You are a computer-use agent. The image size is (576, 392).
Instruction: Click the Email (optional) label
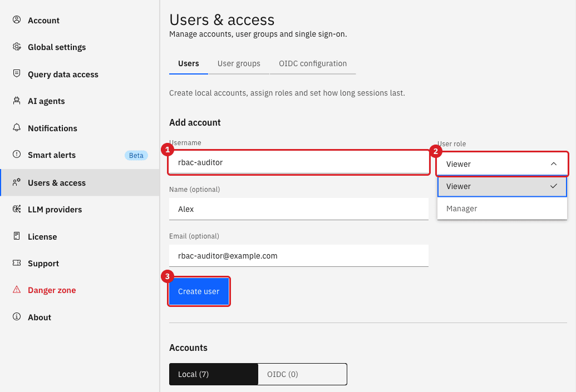(194, 236)
